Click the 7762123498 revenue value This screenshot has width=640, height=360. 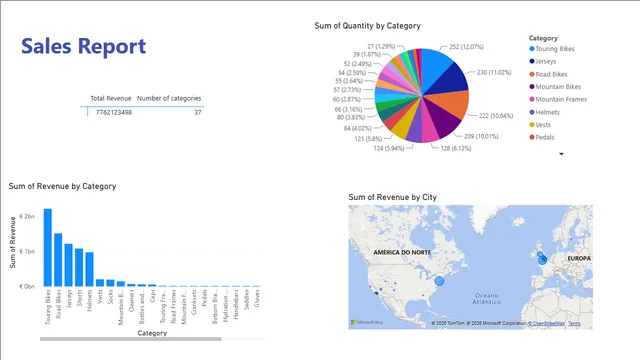114,112
